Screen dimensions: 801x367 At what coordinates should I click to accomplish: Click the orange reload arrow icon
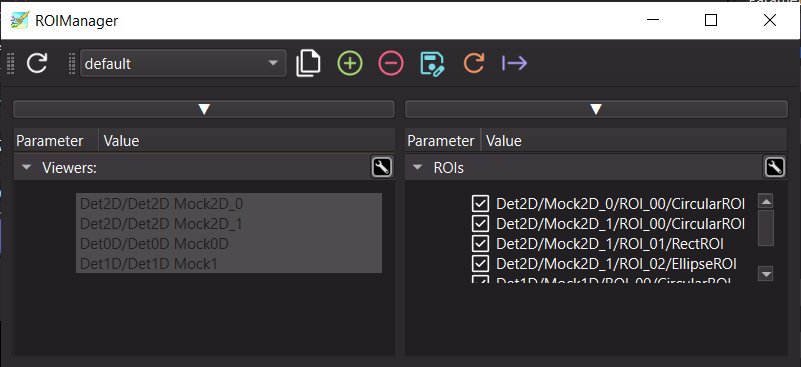474,63
